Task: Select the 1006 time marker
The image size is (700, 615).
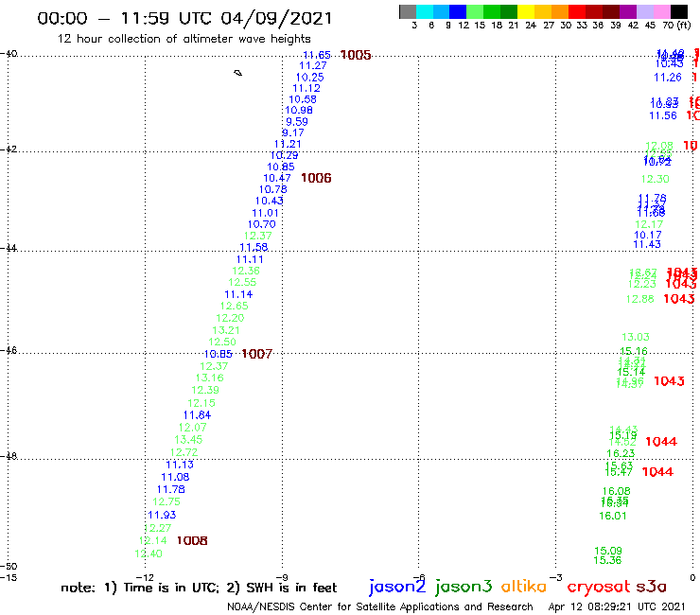Action: [x=316, y=178]
